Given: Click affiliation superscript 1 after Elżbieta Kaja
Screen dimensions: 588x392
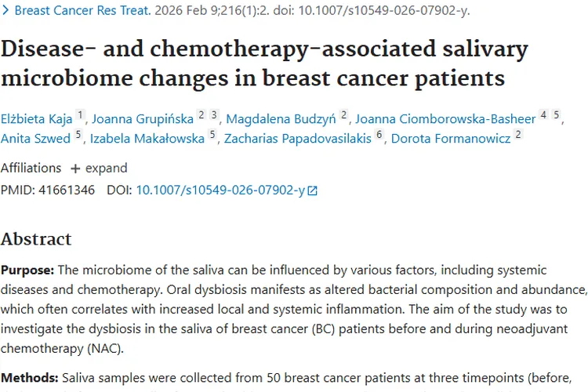Looking at the screenshot, I should tap(80, 116).
